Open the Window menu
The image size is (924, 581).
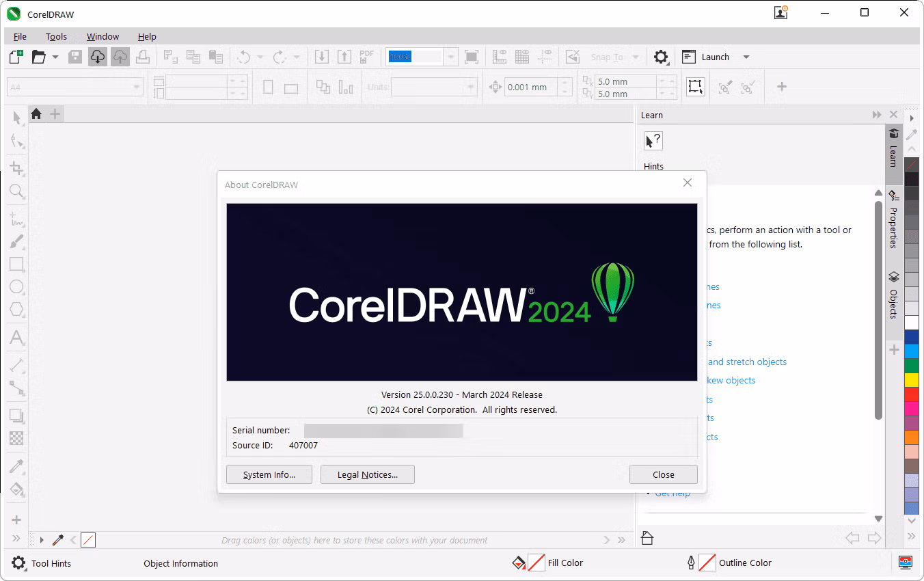coord(103,36)
